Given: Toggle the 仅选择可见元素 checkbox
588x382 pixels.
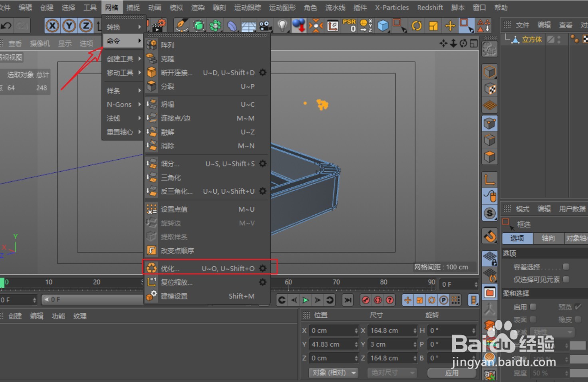Looking at the screenshot, I should tap(566, 279).
